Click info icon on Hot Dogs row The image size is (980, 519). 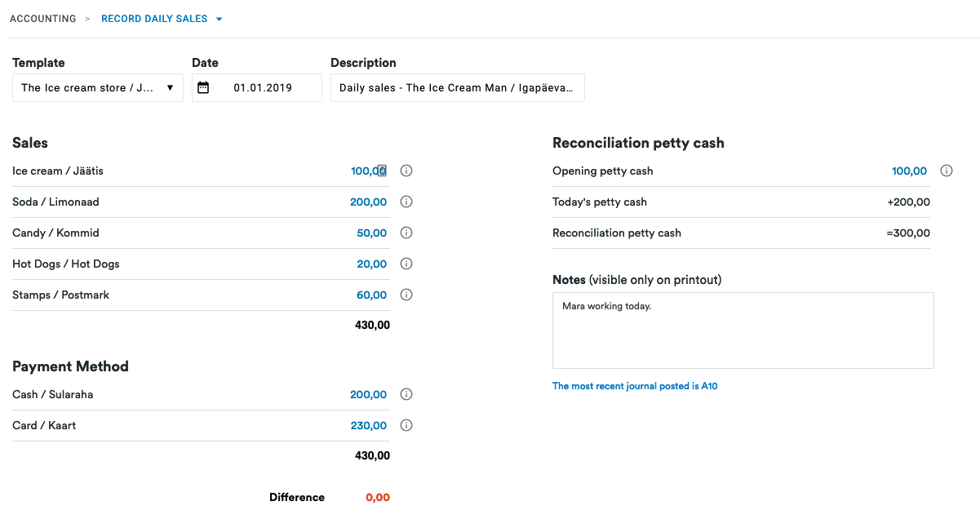coord(406,264)
